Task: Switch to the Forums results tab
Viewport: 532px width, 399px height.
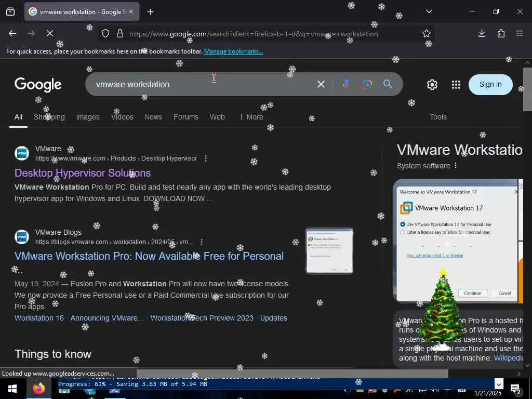Action: tap(186, 117)
